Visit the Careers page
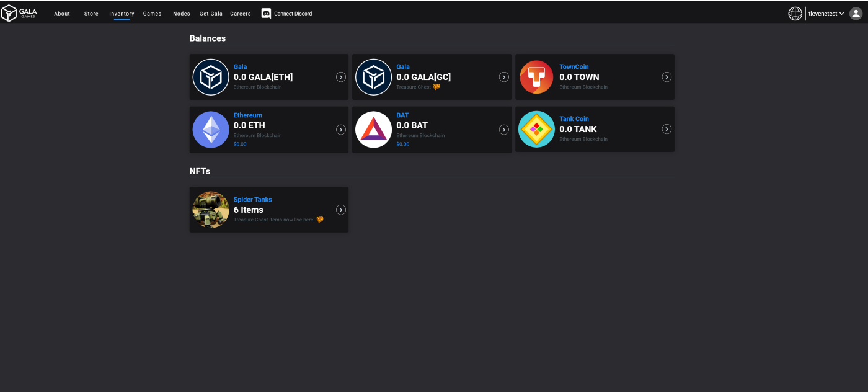 (241, 14)
